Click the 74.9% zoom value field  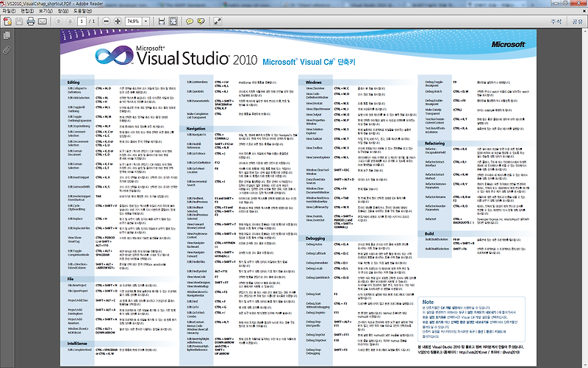pyautogui.click(x=134, y=21)
